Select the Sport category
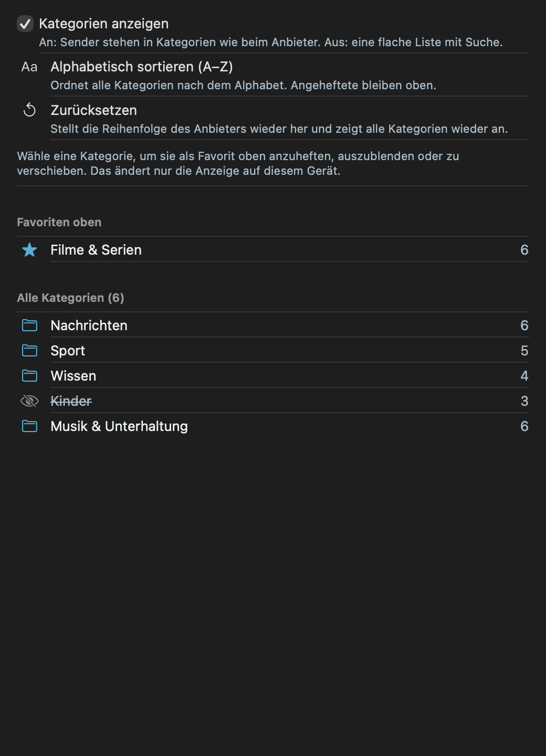Viewport: 546px width, 756px height. pos(273,351)
